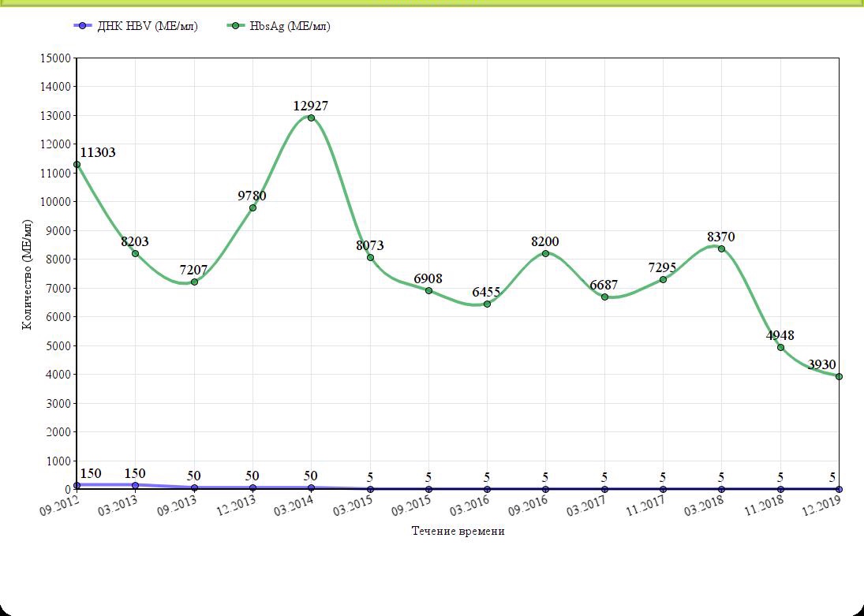Click the first ДНК HBV point at 09.2012

pyautogui.click(x=77, y=485)
